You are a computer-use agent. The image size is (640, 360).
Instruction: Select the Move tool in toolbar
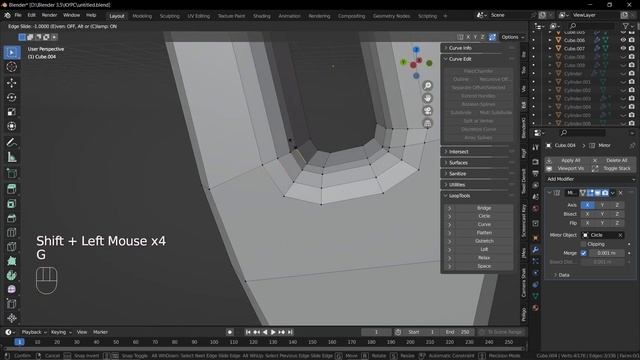[x=11, y=82]
